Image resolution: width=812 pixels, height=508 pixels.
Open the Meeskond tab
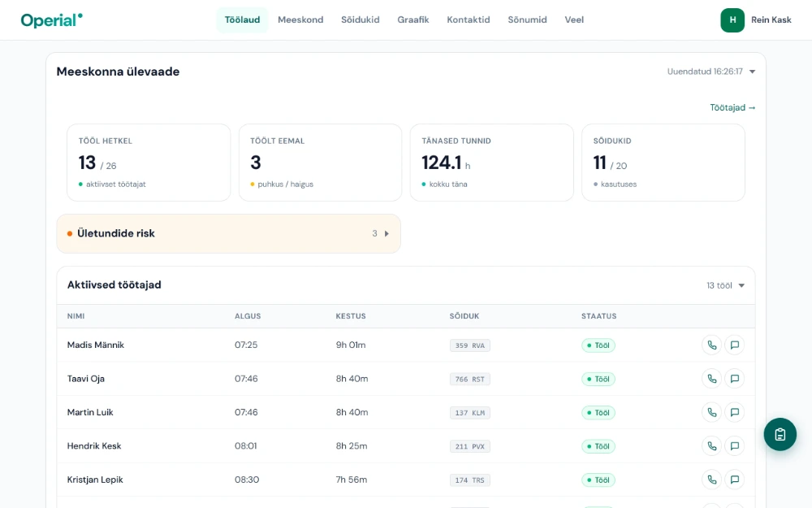click(300, 20)
